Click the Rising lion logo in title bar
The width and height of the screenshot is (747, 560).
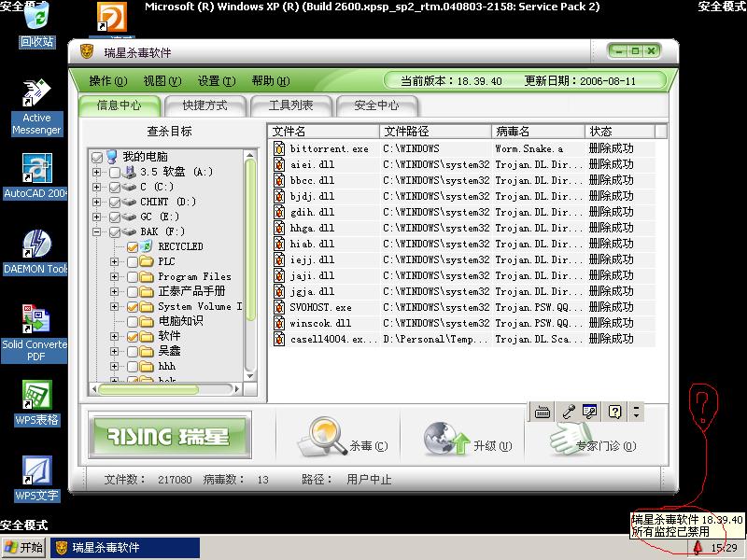[87, 51]
